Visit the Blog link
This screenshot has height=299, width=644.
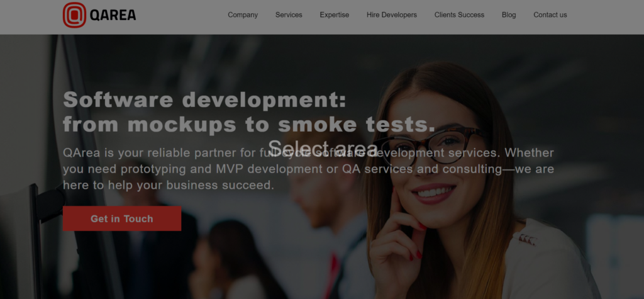tap(509, 15)
